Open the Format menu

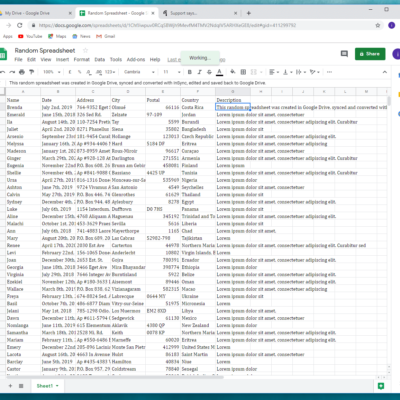pos(82,60)
